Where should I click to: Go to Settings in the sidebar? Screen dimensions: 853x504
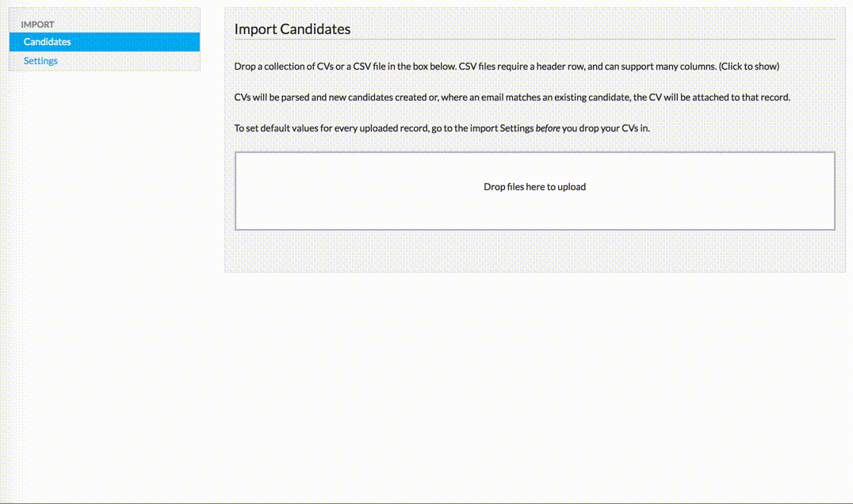tap(40, 61)
